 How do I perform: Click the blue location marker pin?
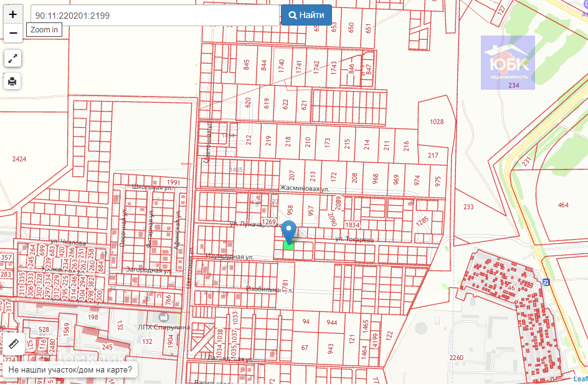288,232
